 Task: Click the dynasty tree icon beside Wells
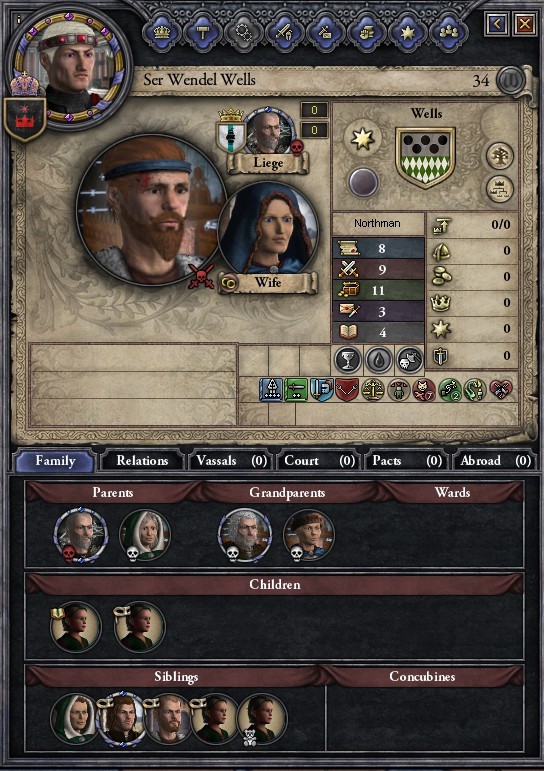pos(500,156)
